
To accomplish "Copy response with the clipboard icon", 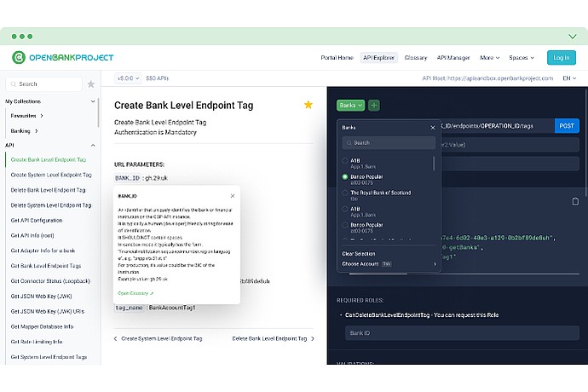I will 575,201.
